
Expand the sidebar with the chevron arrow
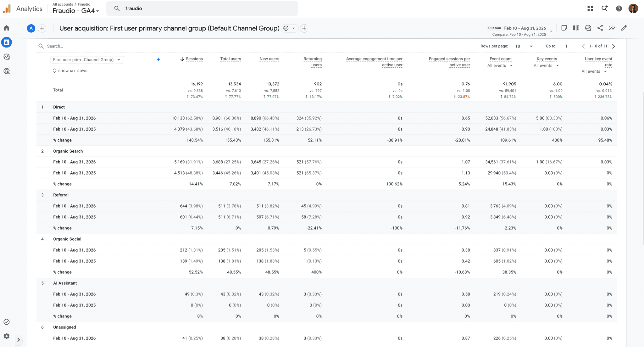click(x=19, y=340)
